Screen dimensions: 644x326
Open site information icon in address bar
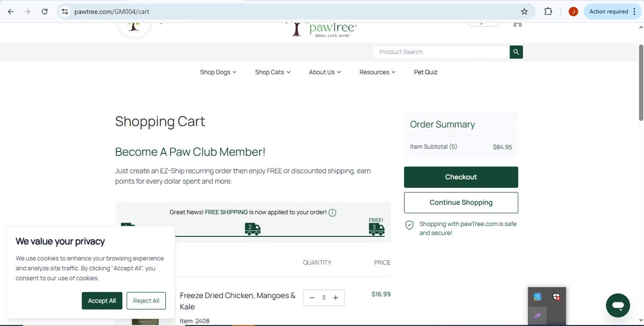(x=65, y=12)
